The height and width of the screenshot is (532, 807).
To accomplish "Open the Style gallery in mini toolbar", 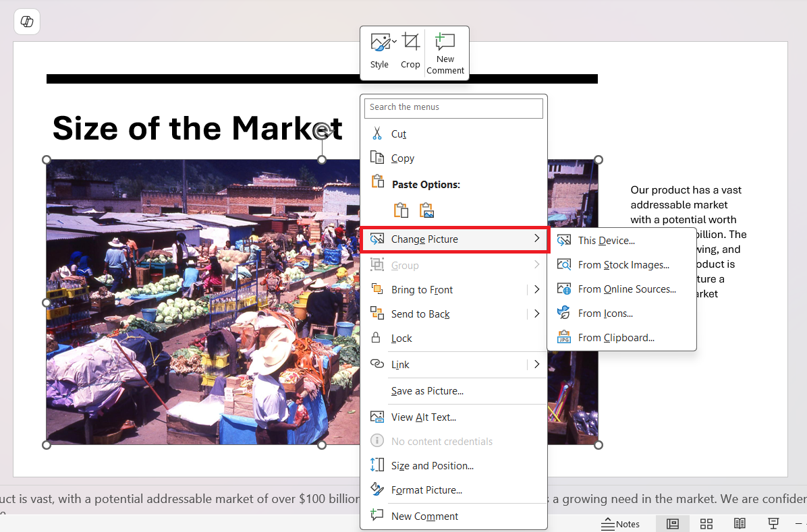I will pyautogui.click(x=379, y=51).
